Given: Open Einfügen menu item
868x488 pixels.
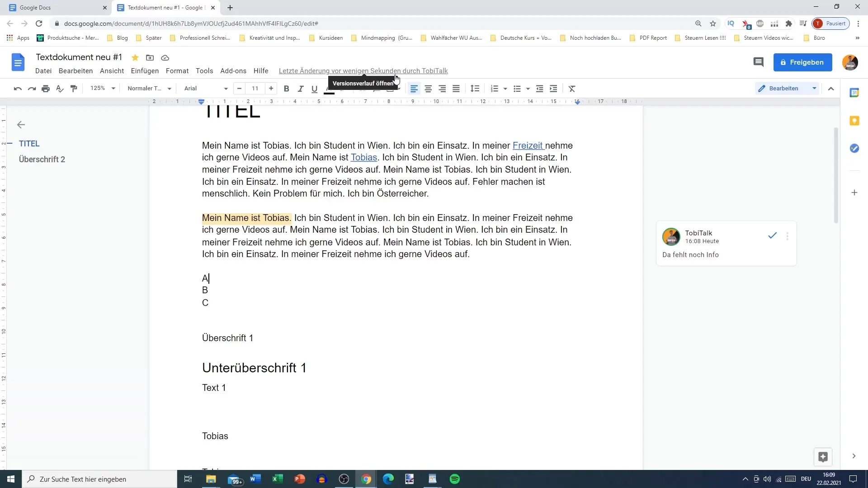Looking at the screenshot, I should tap(145, 71).
